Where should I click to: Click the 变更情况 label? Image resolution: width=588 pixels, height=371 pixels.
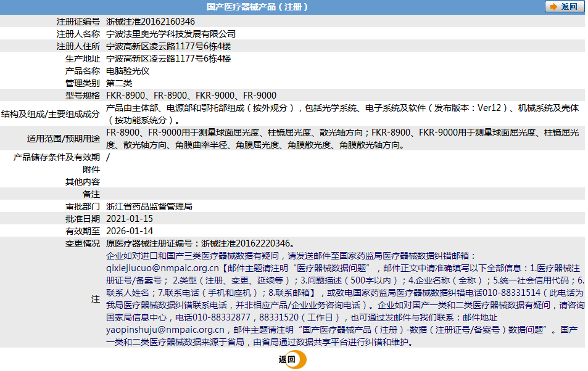click(83, 243)
